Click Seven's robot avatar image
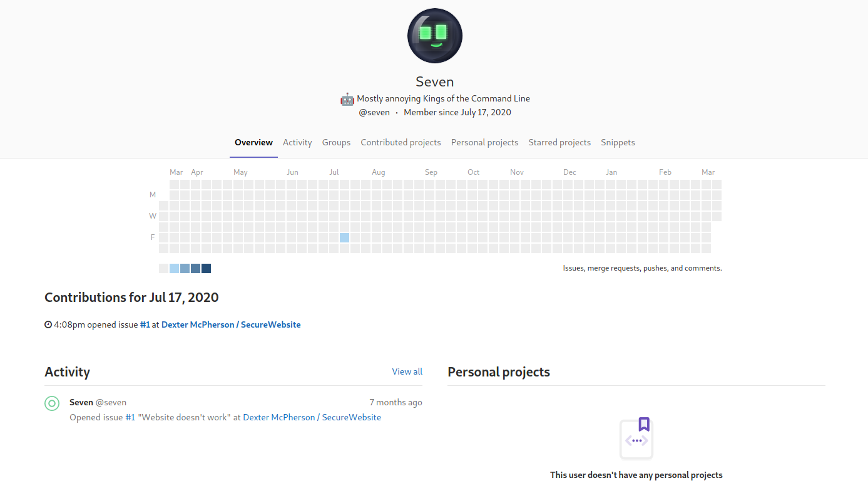Image resolution: width=868 pixels, height=493 pixels. coord(434,36)
